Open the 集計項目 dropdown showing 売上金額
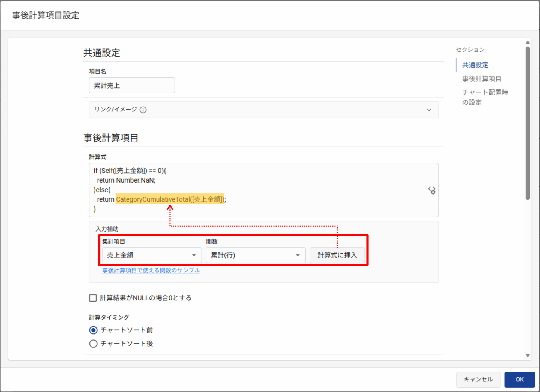Viewport: 540px width, 392px height. [x=152, y=255]
